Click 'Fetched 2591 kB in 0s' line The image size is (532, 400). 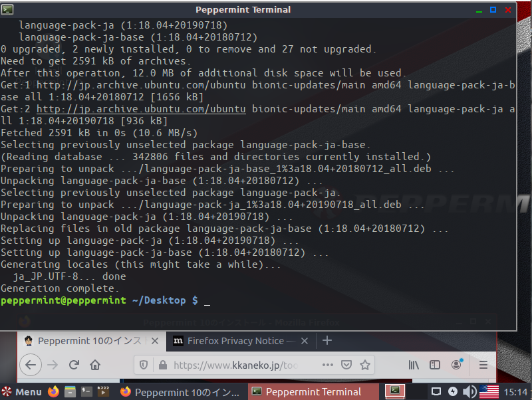[x=99, y=133]
